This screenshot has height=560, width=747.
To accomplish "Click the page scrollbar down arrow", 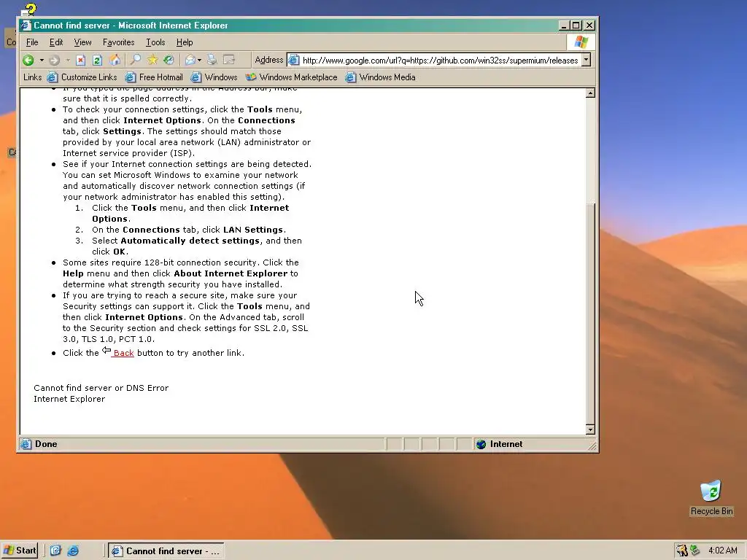I will coord(590,429).
